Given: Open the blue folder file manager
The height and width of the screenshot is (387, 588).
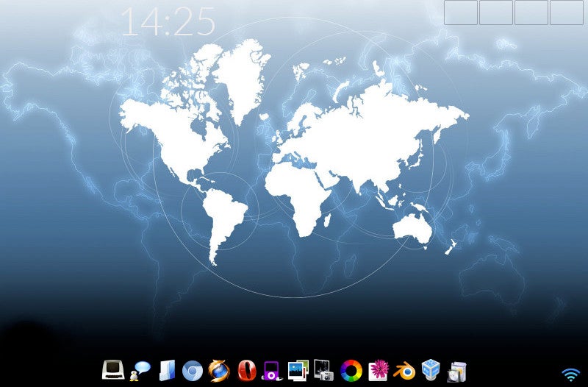Looking at the screenshot, I should [167, 371].
